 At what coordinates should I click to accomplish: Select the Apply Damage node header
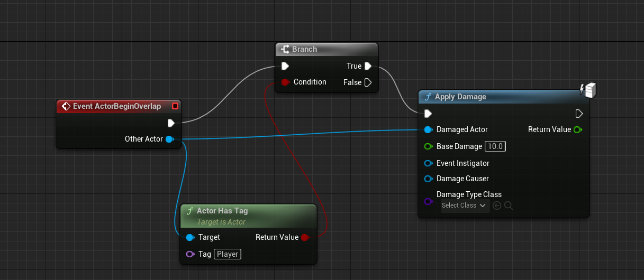(504, 97)
